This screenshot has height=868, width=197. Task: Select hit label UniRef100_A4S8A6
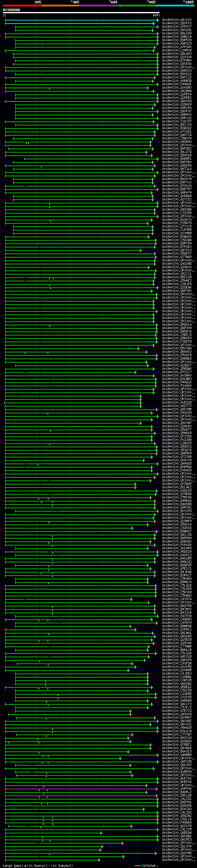tap(177, 91)
